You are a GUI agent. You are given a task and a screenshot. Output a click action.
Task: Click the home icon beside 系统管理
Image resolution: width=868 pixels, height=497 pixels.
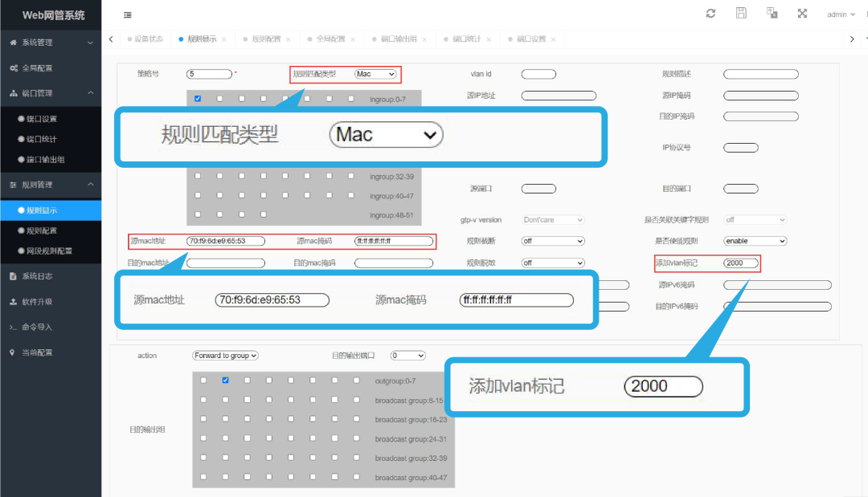coord(14,43)
